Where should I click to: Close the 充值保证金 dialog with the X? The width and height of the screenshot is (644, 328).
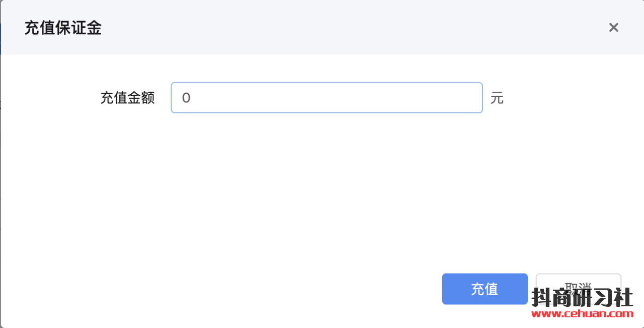point(613,27)
